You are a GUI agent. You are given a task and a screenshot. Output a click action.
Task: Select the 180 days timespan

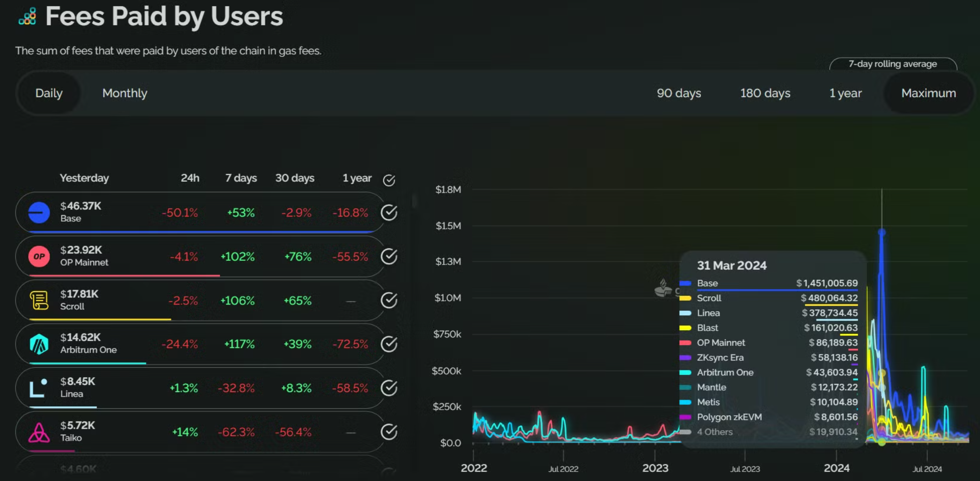(765, 93)
